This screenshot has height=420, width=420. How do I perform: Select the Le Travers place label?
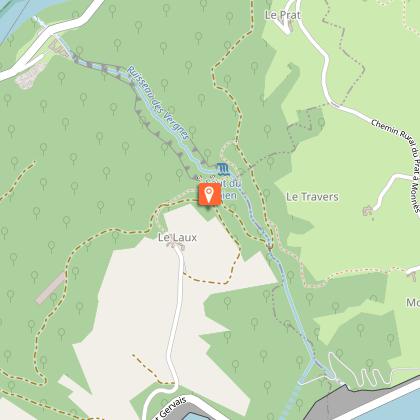312,197
